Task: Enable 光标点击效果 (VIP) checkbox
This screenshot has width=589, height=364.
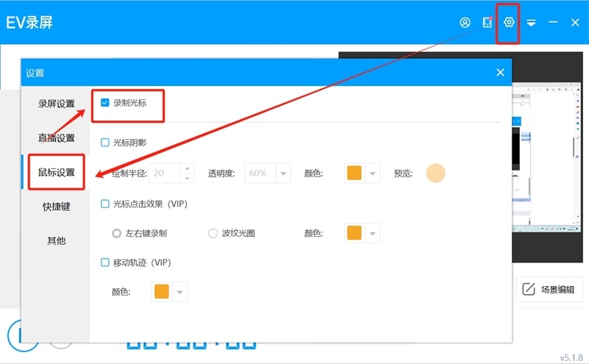Action: coord(105,204)
